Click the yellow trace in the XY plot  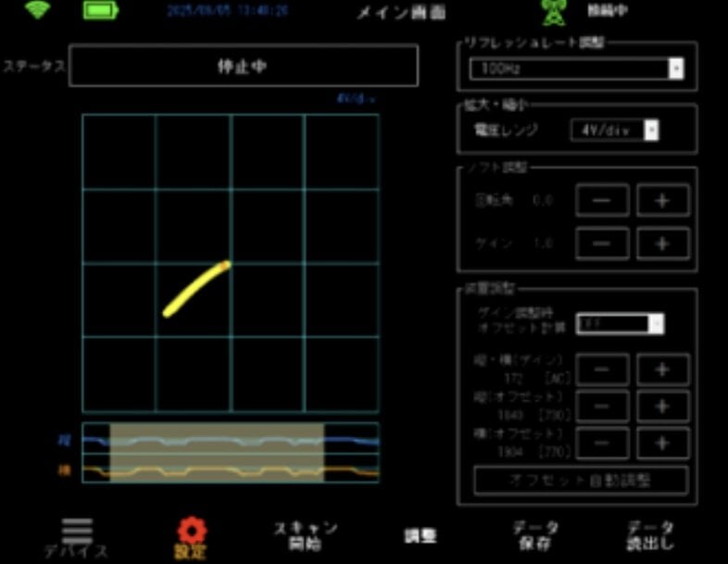coord(196,289)
